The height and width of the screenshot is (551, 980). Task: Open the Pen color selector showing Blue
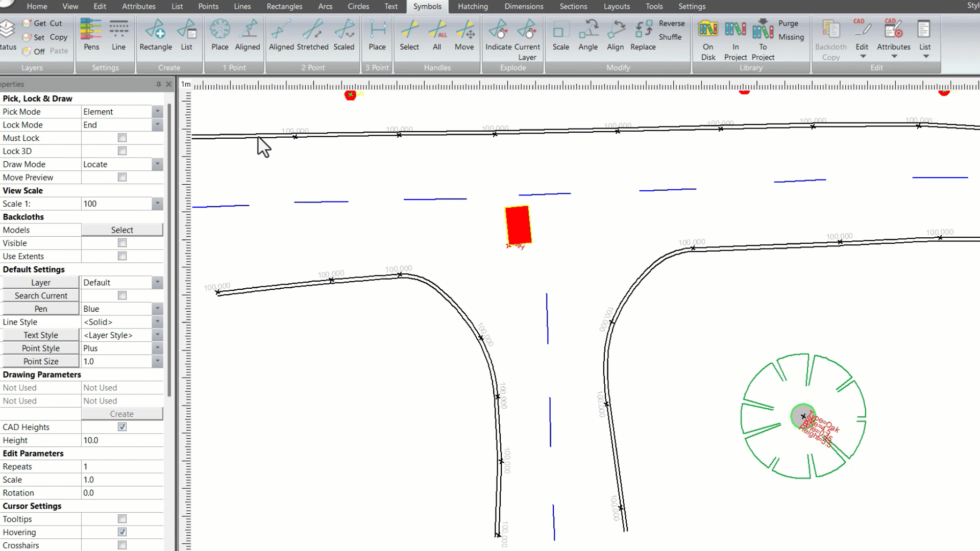point(157,309)
